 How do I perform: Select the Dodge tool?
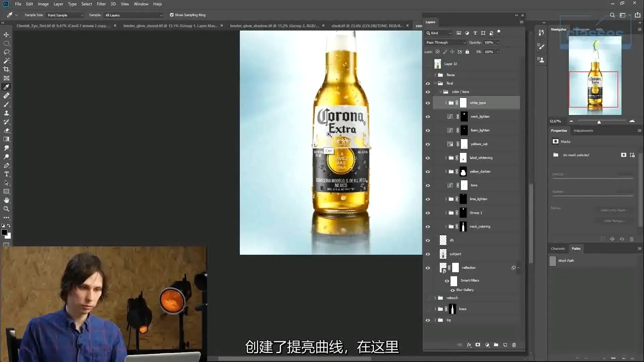[x=6, y=157]
